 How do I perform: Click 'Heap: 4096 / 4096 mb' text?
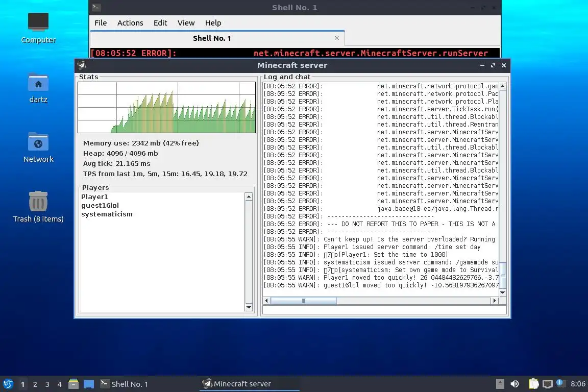(x=120, y=153)
